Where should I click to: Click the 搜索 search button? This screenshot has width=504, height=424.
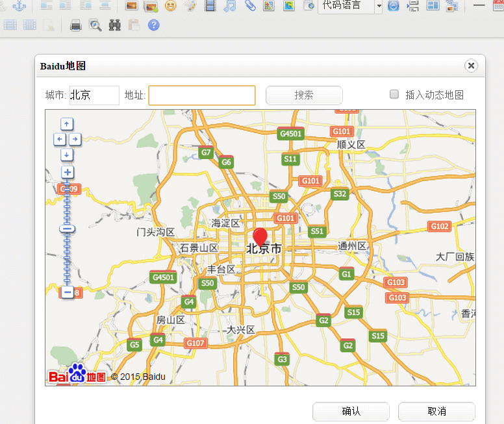(x=304, y=95)
